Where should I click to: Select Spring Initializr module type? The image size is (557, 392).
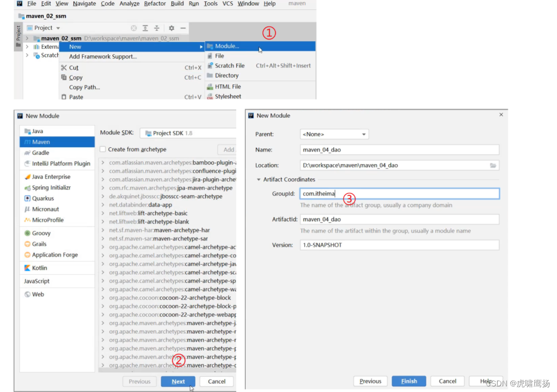pos(57,187)
